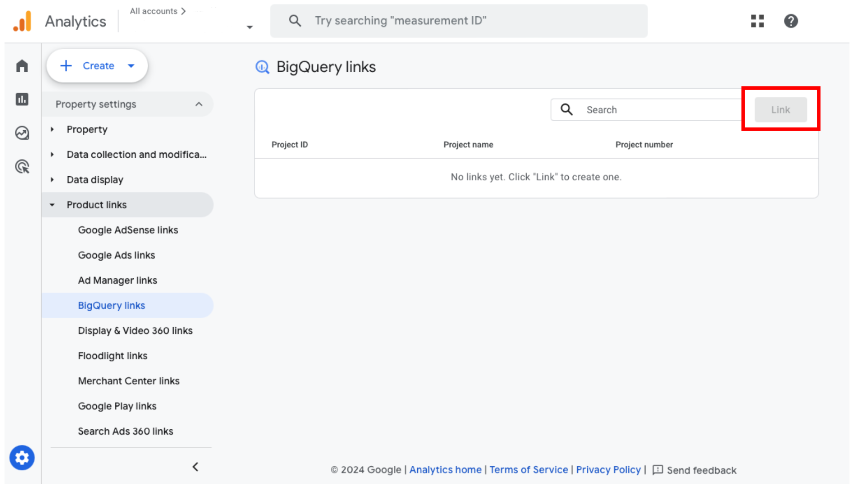Open the Terms of Service link
868x488 pixels.
(x=528, y=470)
